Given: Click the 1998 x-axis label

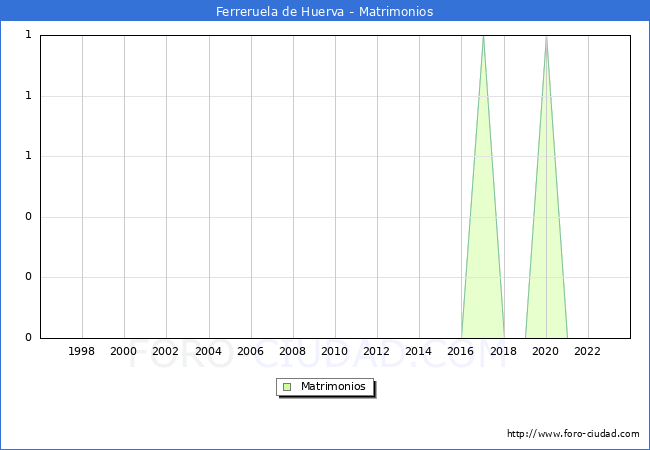Looking at the screenshot, I should click(81, 351).
